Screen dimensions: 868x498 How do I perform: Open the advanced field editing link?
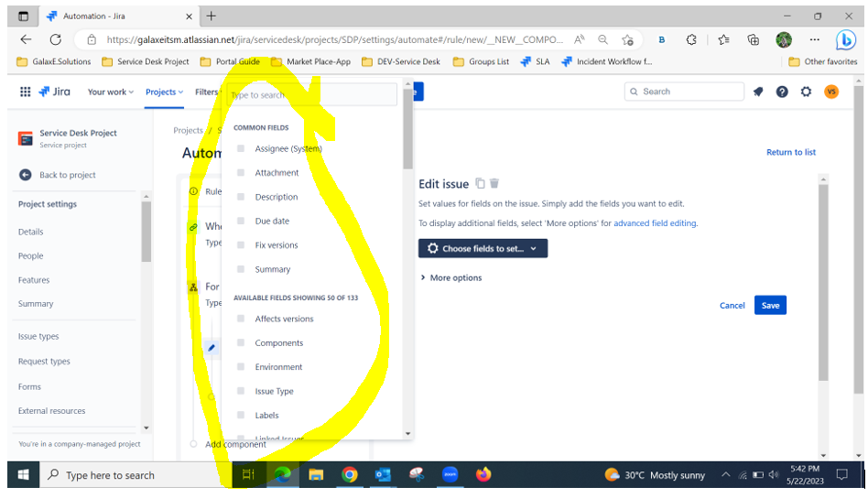tap(655, 223)
